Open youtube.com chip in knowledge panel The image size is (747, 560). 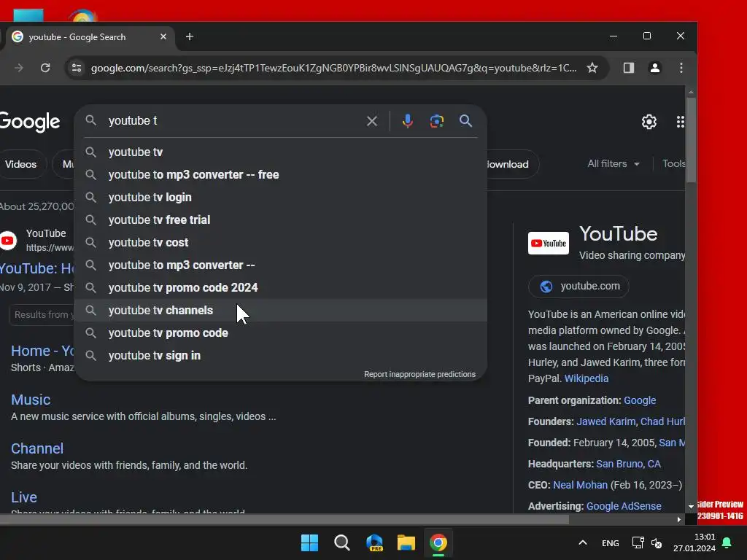578,286
